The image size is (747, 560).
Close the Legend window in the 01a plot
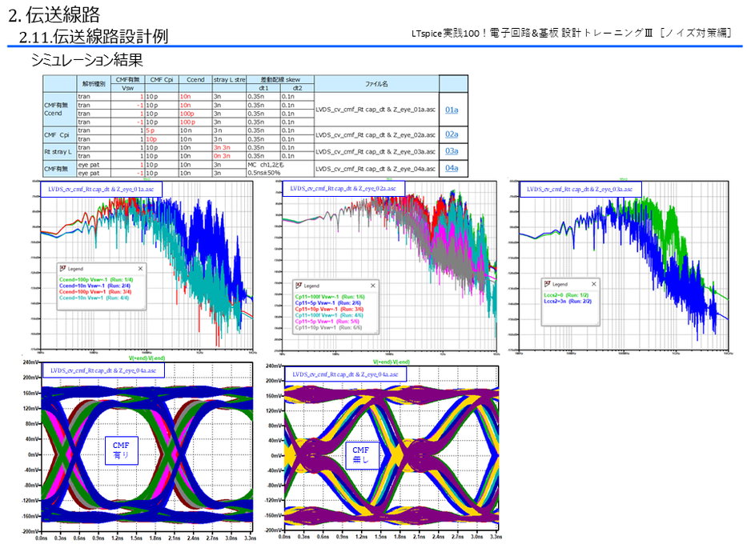tap(140, 269)
